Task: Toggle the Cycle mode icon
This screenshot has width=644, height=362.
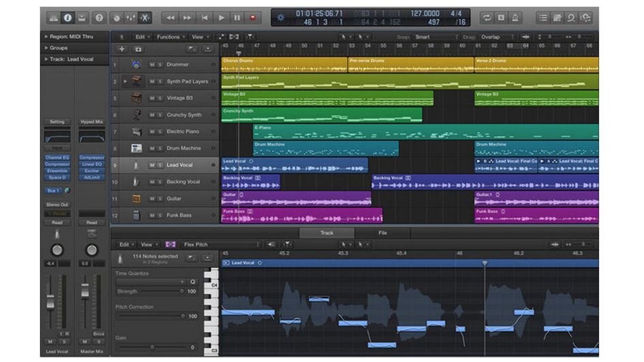Action: (487, 18)
